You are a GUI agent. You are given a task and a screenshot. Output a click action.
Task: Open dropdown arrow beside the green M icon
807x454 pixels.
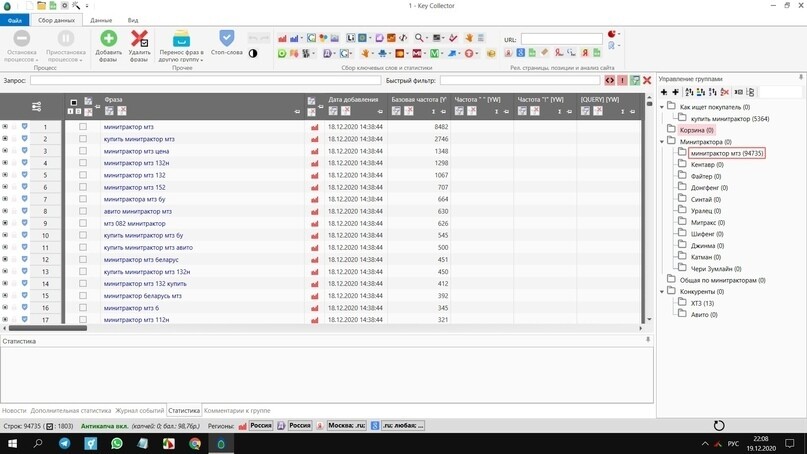442,54
